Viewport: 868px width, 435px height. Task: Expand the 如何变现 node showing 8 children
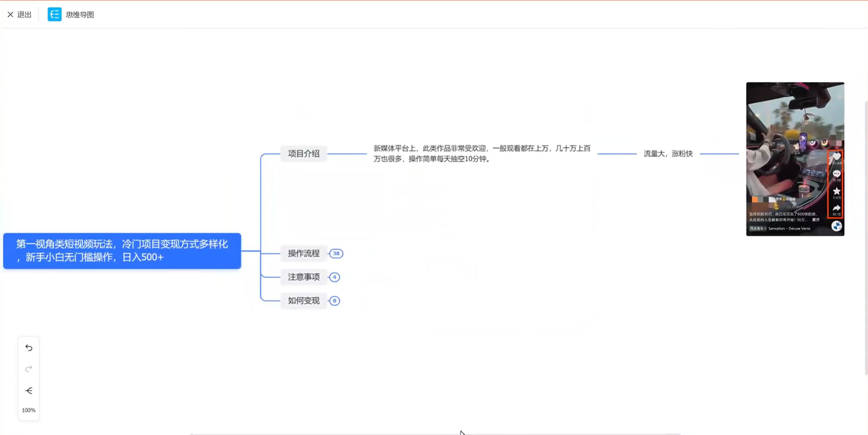click(x=334, y=301)
